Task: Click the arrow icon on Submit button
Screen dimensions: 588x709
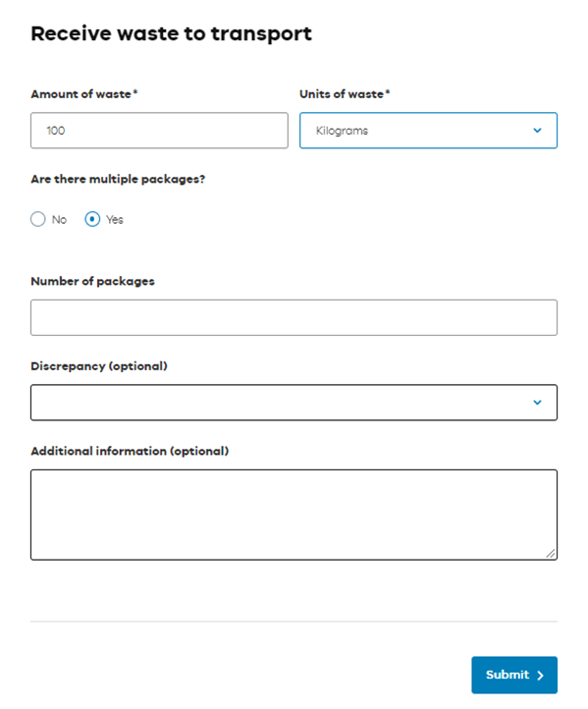Action: coord(540,675)
